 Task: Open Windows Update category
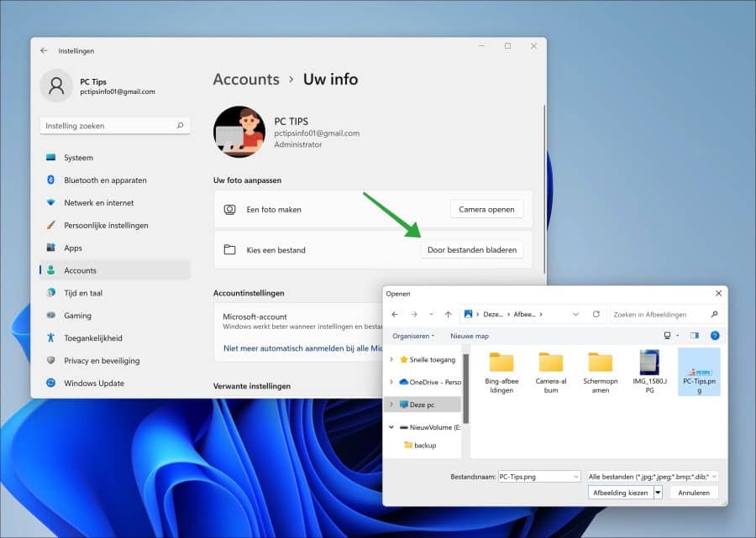coord(115,384)
